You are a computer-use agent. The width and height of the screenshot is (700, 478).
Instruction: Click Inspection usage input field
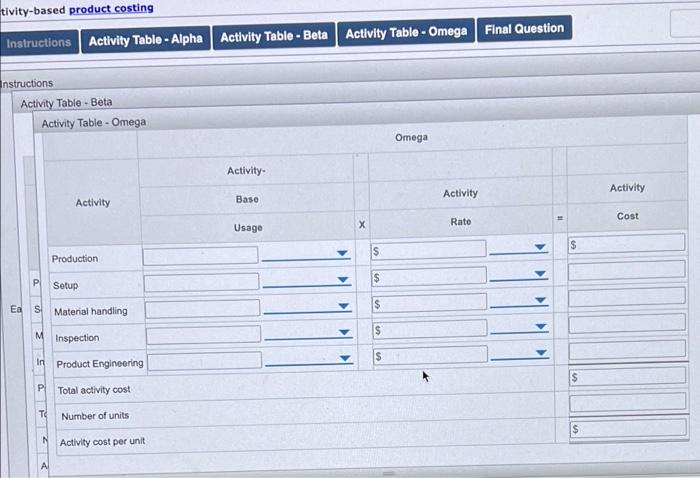[203, 335]
